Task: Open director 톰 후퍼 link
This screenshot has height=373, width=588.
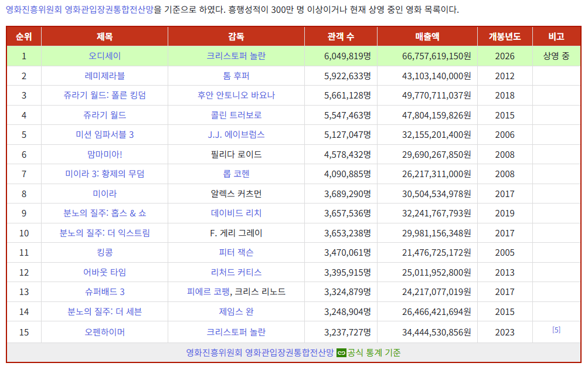Action: (x=236, y=76)
